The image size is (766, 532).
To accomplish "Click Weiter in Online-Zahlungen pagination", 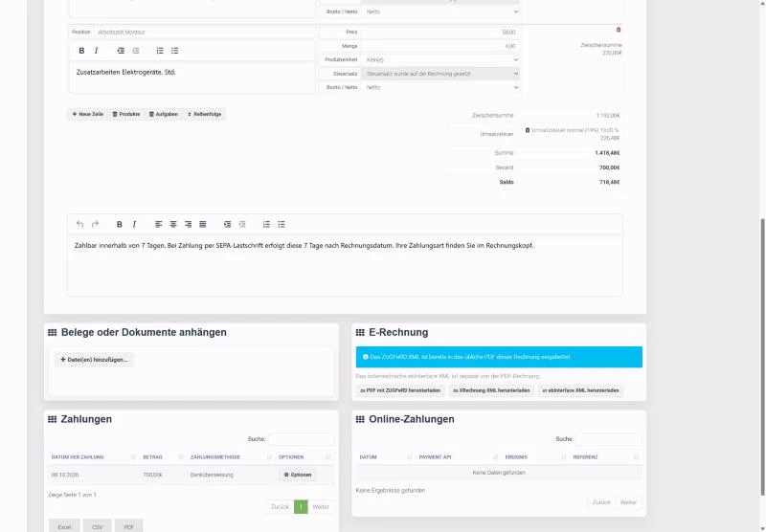I will coord(628,502).
